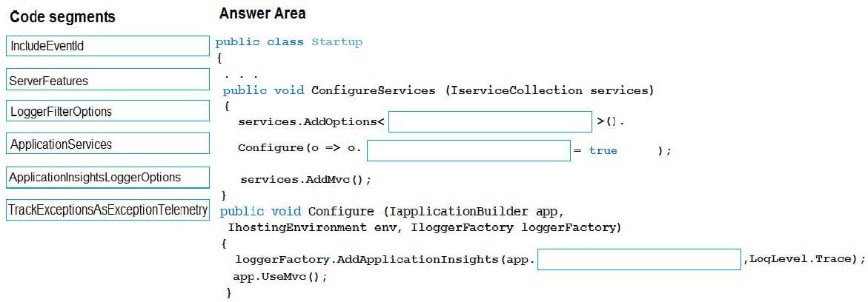Viewport: 868px width, 302px height.
Task: Select the empty box after Configure(o => o.
Action: click(x=468, y=150)
